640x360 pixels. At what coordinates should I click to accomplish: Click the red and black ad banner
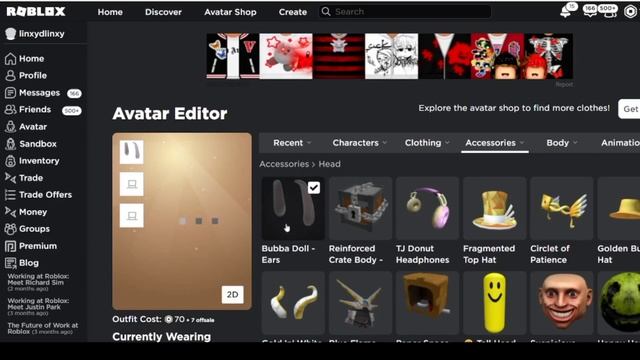[x=389, y=56]
